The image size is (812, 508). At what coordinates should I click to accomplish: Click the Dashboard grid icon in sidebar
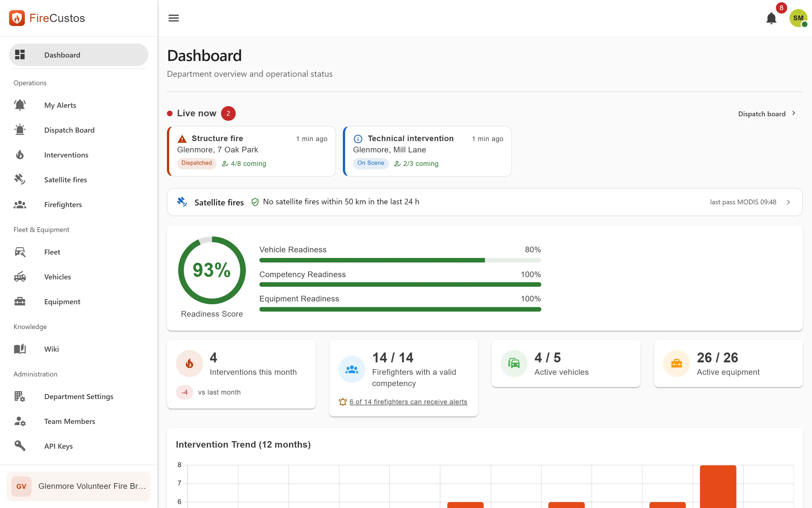[x=20, y=55]
